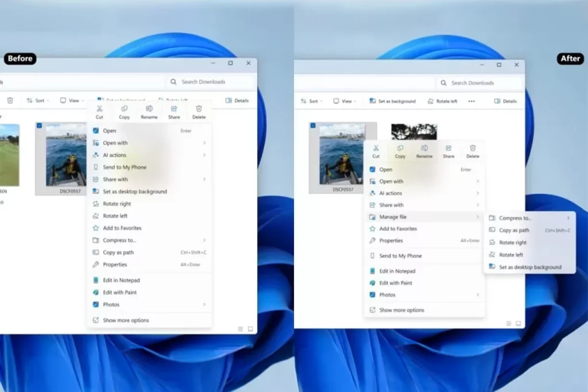Click the Details pane icon in the After window
This screenshot has height=392, width=588.
pos(505,101)
